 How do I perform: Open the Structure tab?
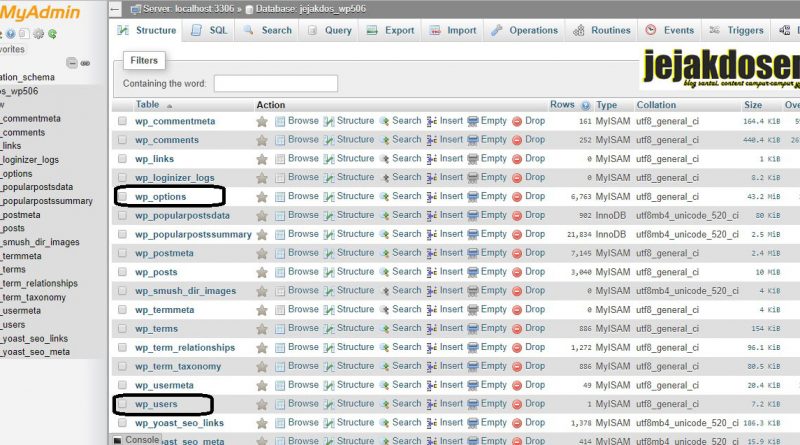pos(146,31)
